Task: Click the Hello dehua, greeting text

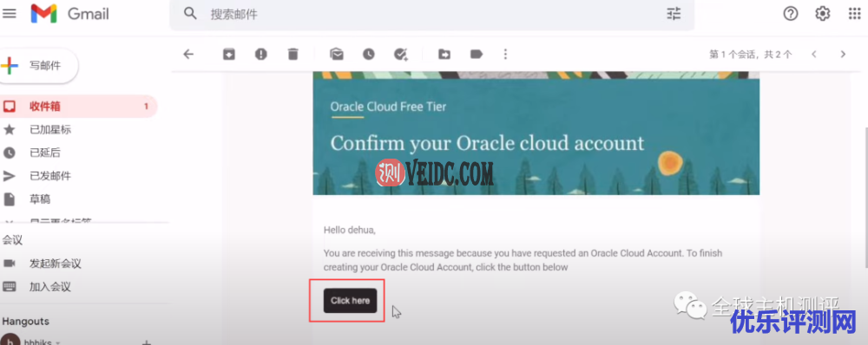Action: [x=349, y=230]
